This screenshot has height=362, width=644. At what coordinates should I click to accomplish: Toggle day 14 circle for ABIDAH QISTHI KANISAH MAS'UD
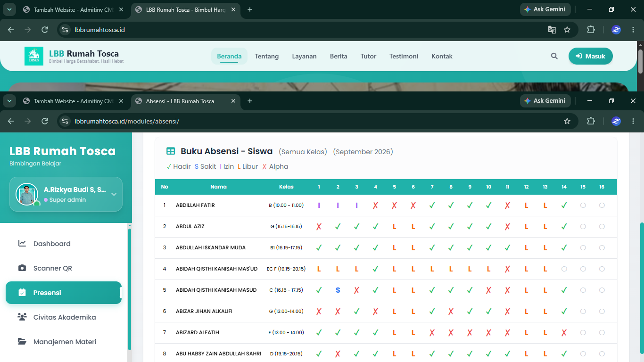point(564,269)
